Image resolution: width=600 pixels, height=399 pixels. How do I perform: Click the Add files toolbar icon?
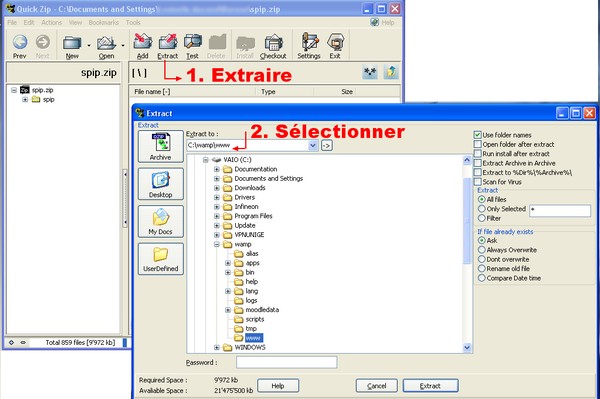142,42
